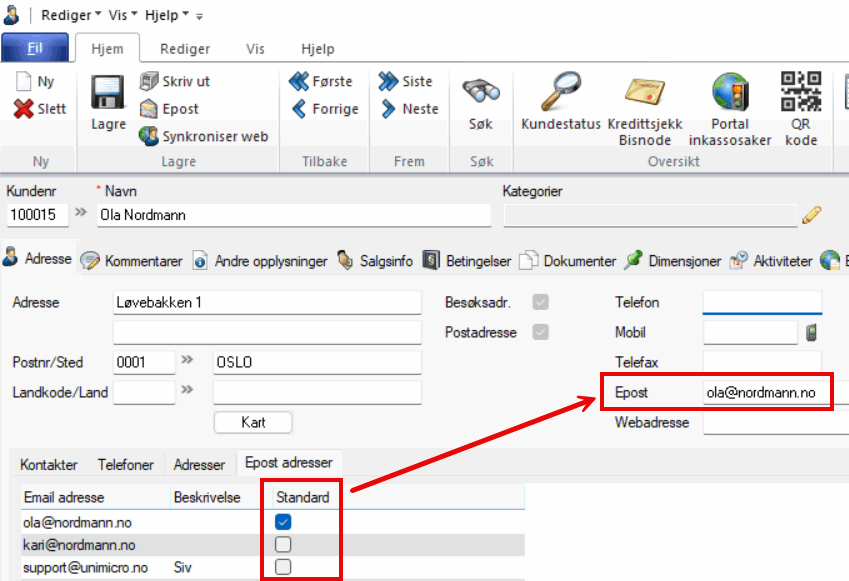Screen dimensions: 849x581
Task: Enable Standard for support@unimicro.no
Action: 283,567
